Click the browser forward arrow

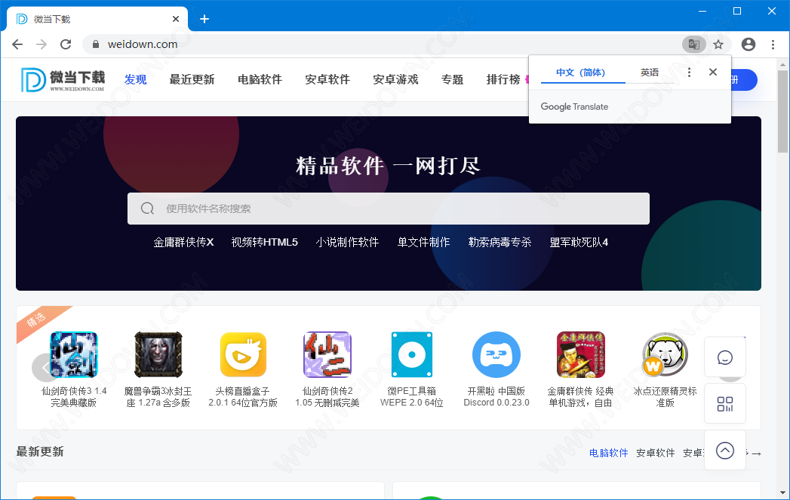point(41,44)
